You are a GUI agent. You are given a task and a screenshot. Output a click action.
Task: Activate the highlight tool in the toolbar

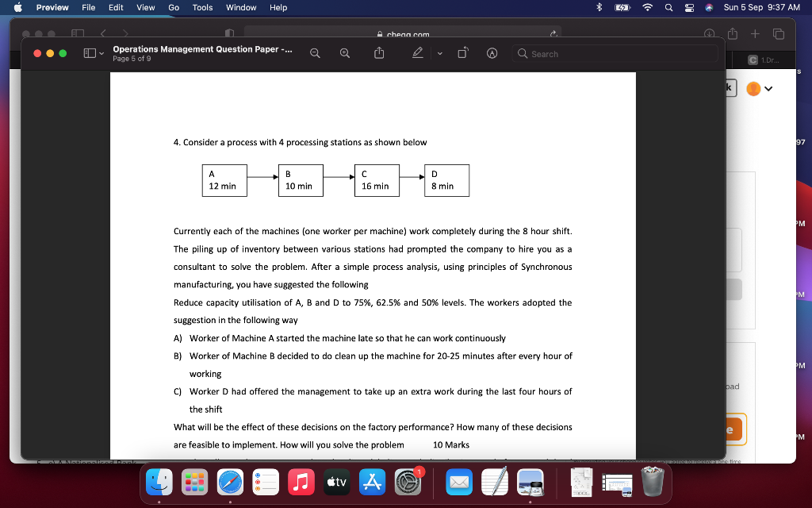point(492,53)
